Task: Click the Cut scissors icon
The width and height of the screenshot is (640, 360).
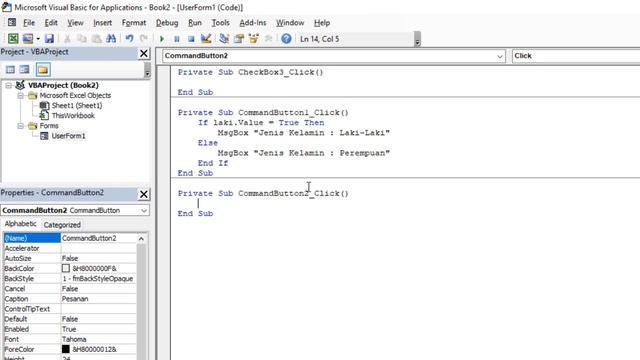Action: [x=67, y=39]
